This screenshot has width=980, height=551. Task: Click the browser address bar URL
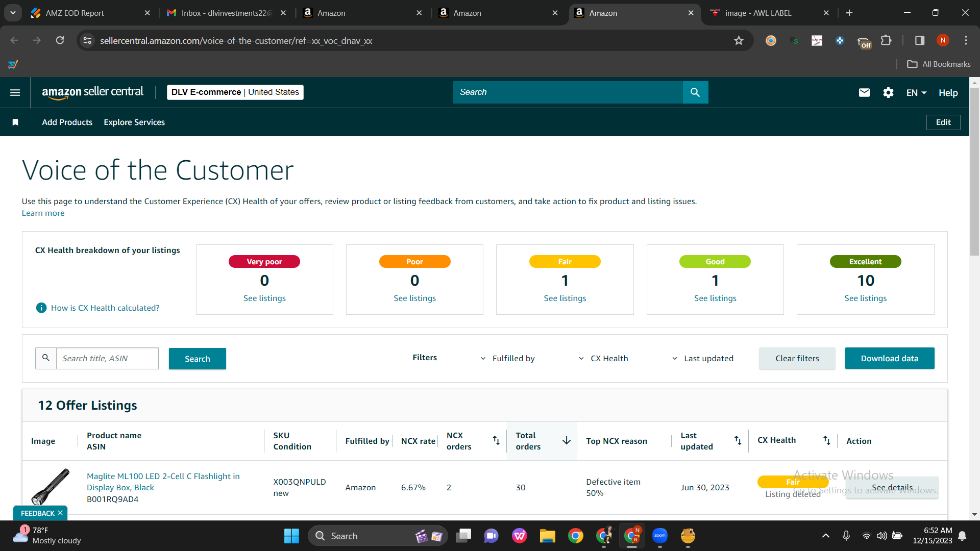pyautogui.click(x=236, y=41)
